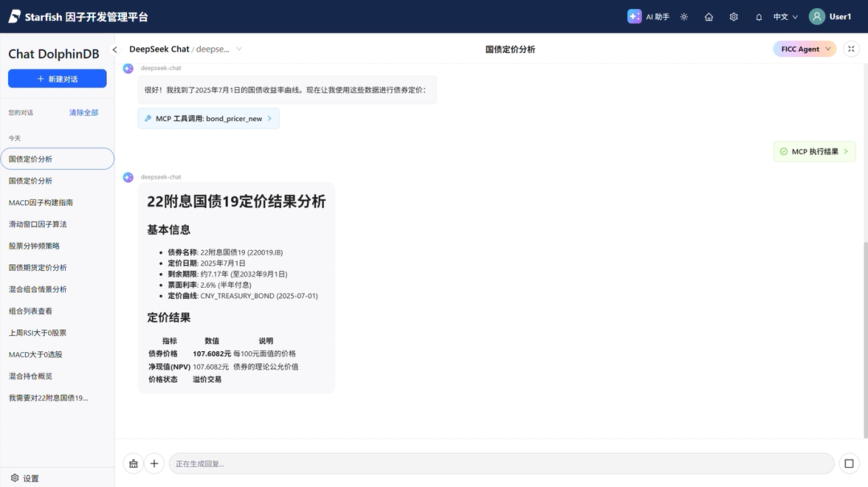Expand MCP 工具调用 bond_pricer_new details

pyautogui.click(x=208, y=118)
